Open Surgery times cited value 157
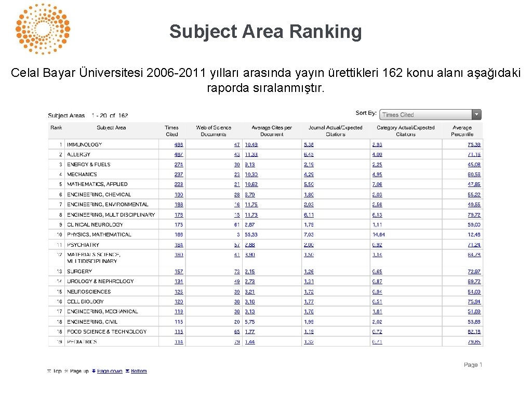The height and width of the screenshot is (399, 532). pos(179,272)
